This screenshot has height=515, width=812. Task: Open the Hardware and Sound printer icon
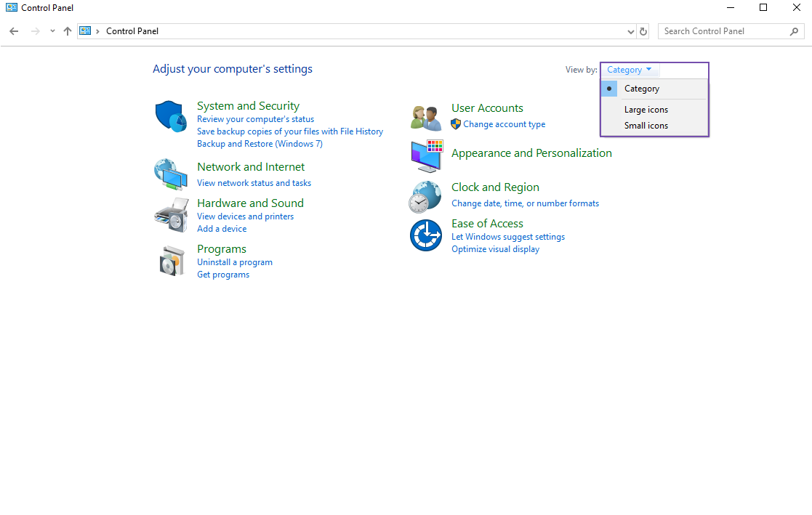(x=172, y=215)
